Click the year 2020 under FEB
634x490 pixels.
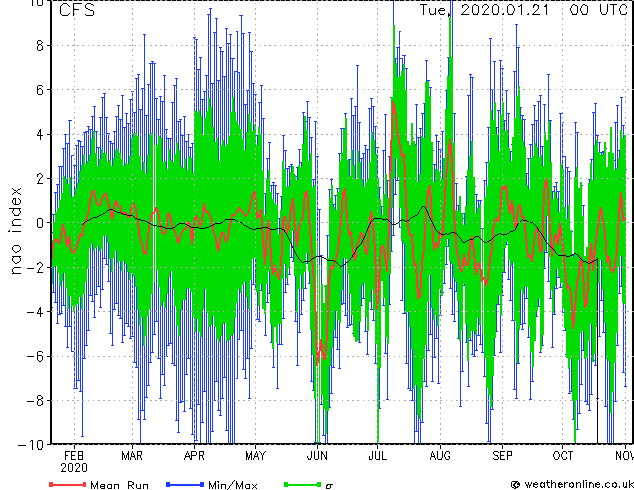pyautogui.click(x=74, y=468)
